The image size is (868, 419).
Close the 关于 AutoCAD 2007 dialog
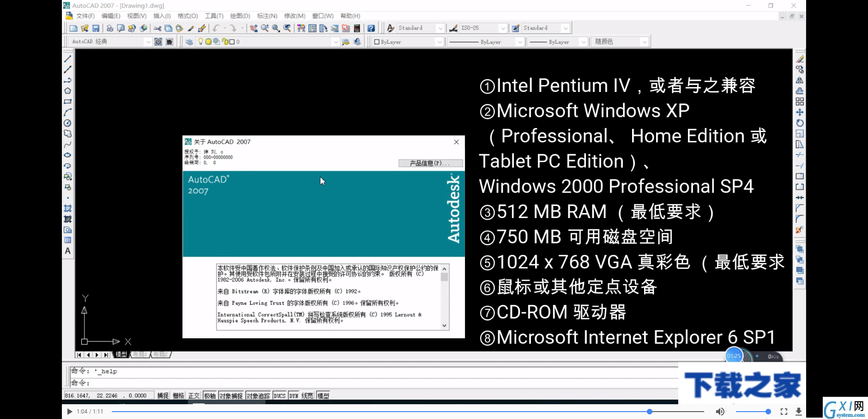pos(456,142)
